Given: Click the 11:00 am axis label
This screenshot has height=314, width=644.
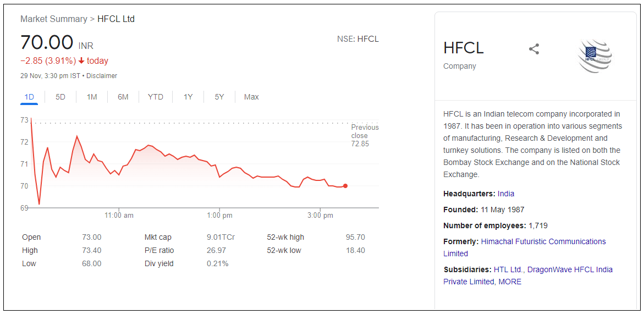Looking at the screenshot, I should pos(119,216).
